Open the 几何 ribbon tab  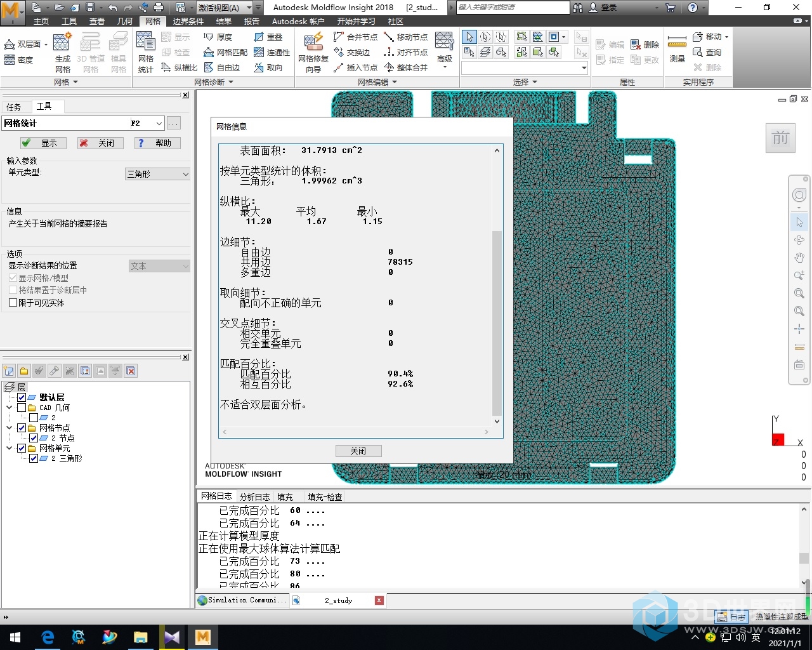click(125, 21)
